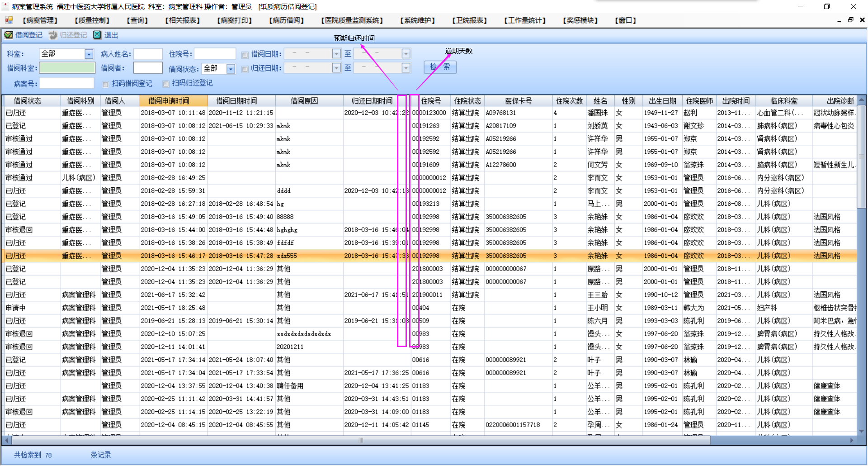Click the application icon in the menu bar
Screen dimensions: 868x466
(9, 20)
